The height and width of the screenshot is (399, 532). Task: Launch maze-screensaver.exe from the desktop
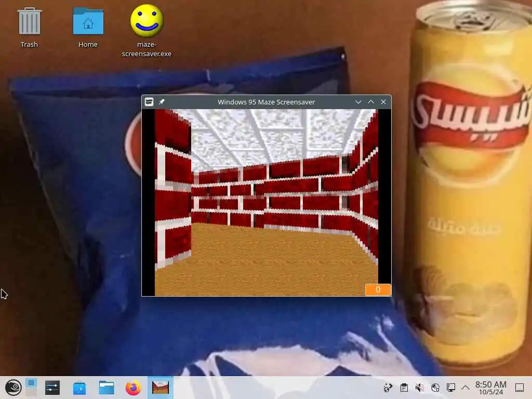pos(147,31)
